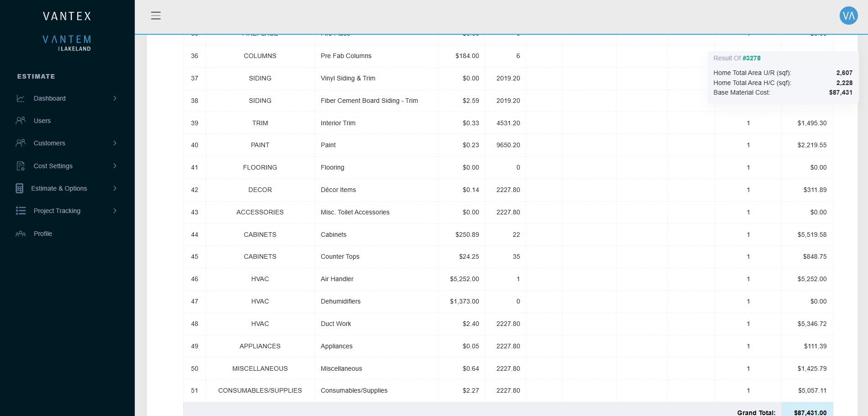Click the Profile group icon
The image size is (868, 416).
click(21, 234)
